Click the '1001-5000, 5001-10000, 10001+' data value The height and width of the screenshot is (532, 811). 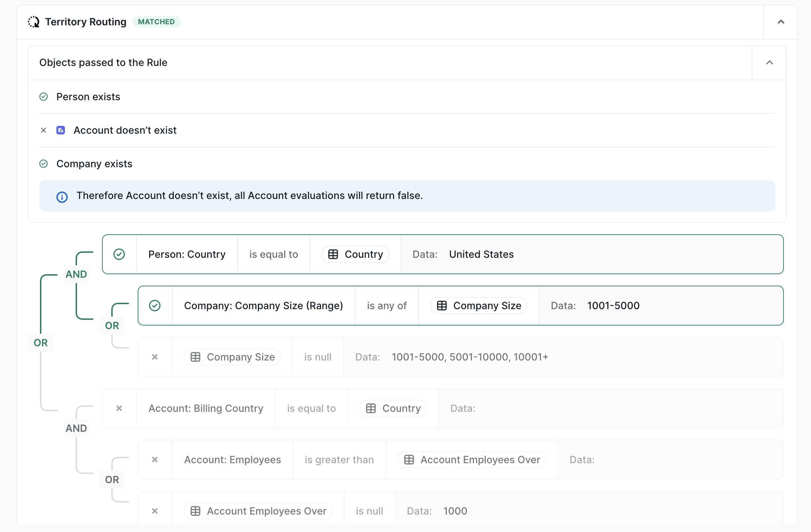point(470,357)
